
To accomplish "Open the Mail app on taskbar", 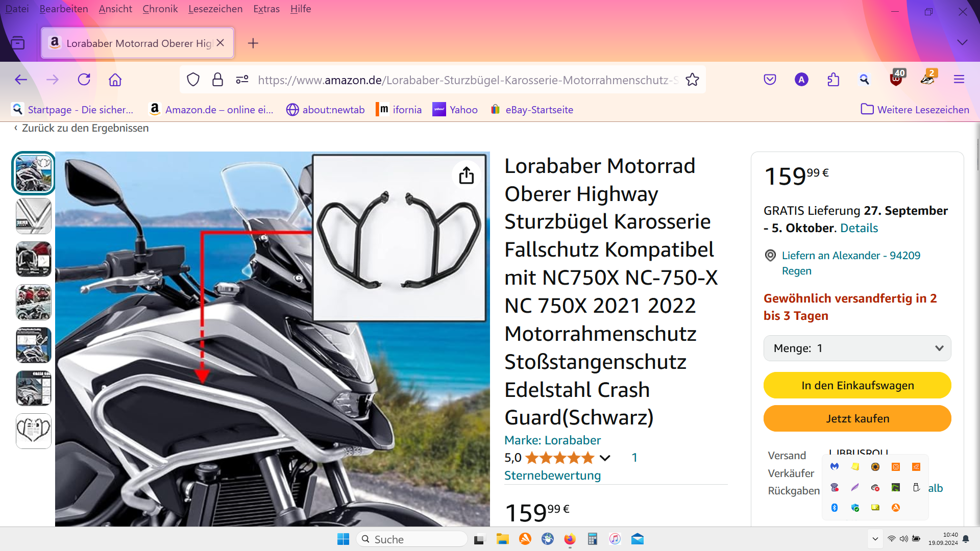I will (638, 539).
